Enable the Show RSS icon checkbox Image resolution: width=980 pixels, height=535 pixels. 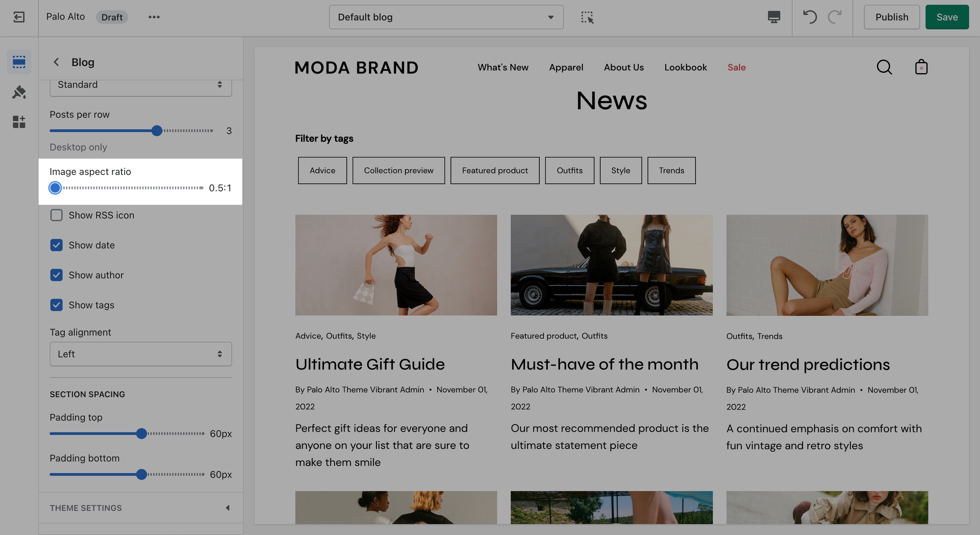56,215
